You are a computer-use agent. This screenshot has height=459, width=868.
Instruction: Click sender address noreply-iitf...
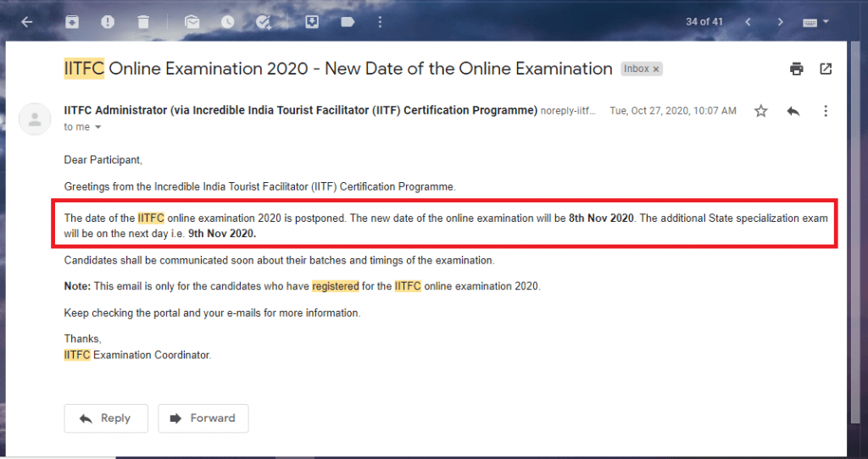pyautogui.click(x=568, y=111)
